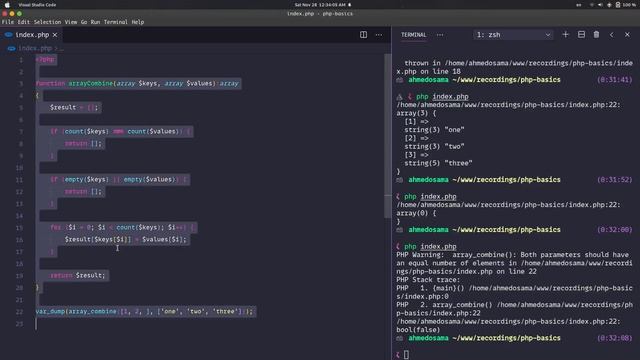This screenshot has width=640, height=360.
Task: Open the terminal selector dropdown 1: zsh
Action: pos(513,35)
